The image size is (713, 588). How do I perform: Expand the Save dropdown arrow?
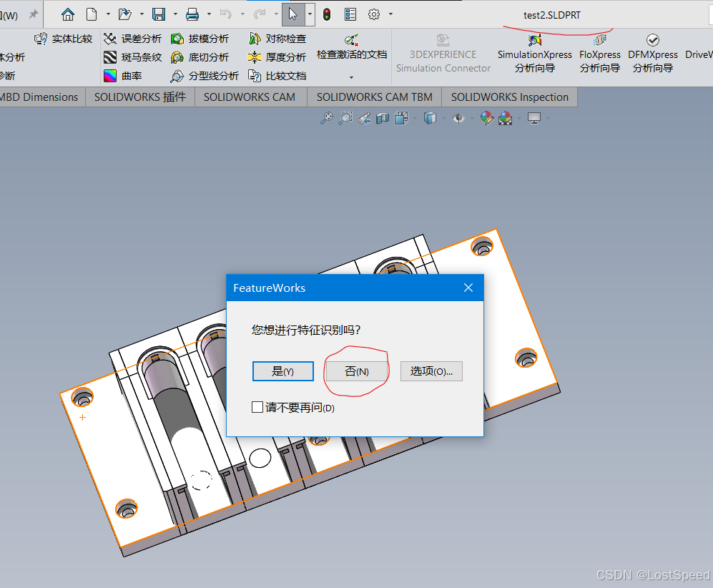[175, 14]
